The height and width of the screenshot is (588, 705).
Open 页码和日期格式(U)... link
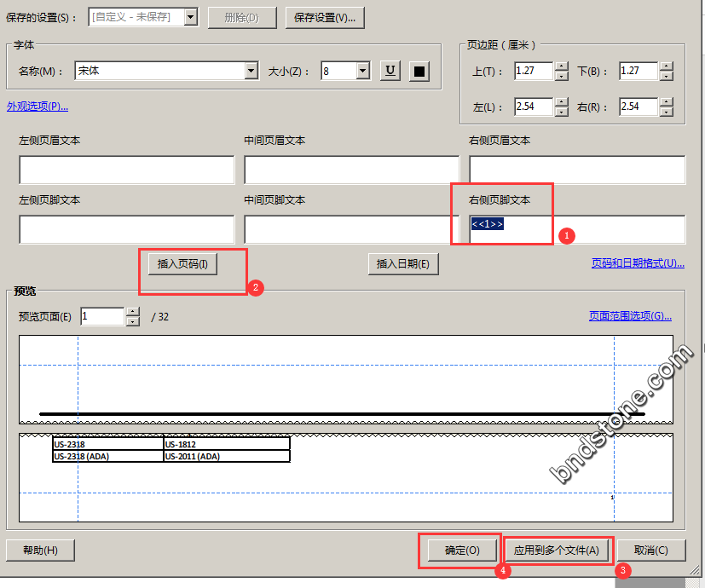pyautogui.click(x=638, y=263)
